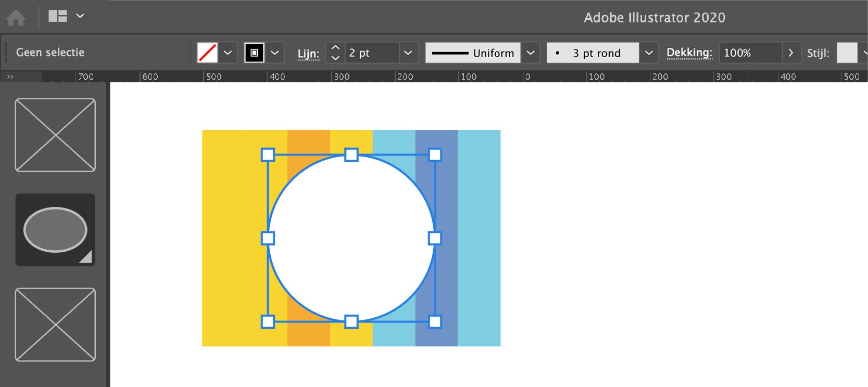Click the Home icon

pyautogui.click(x=16, y=18)
